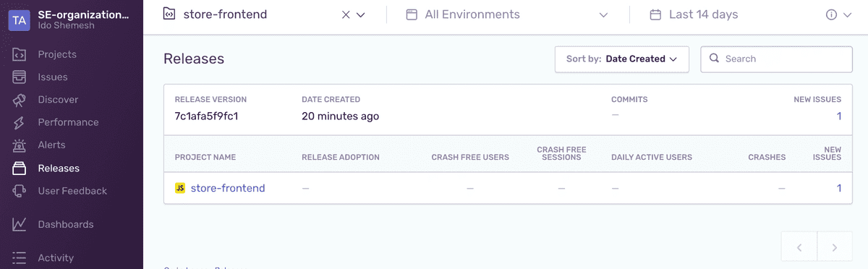Click the '20 minutes ago' date text

pyautogui.click(x=340, y=116)
